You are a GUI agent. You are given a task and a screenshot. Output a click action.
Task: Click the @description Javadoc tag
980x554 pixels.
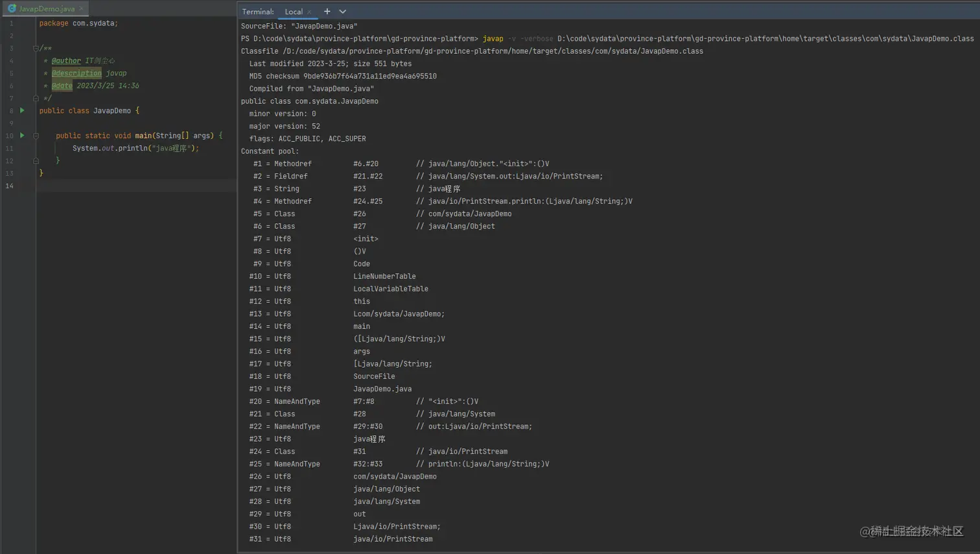tap(76, 73)
